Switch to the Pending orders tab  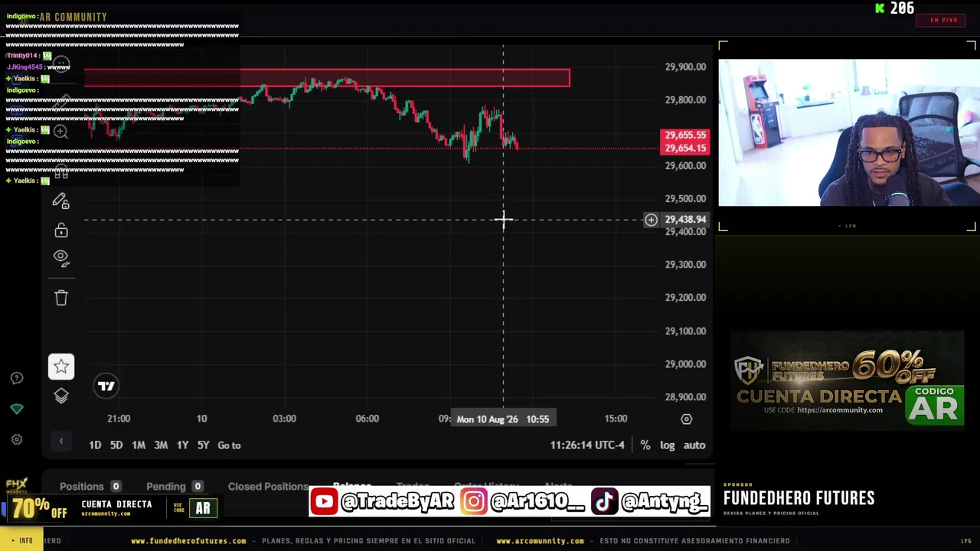175,487
